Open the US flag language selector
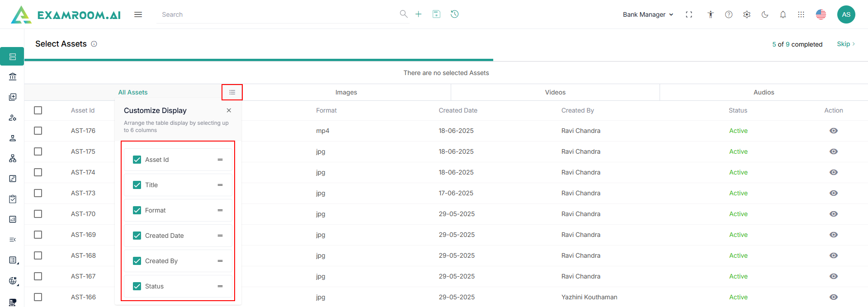868x307 pixels. point(821,14)
